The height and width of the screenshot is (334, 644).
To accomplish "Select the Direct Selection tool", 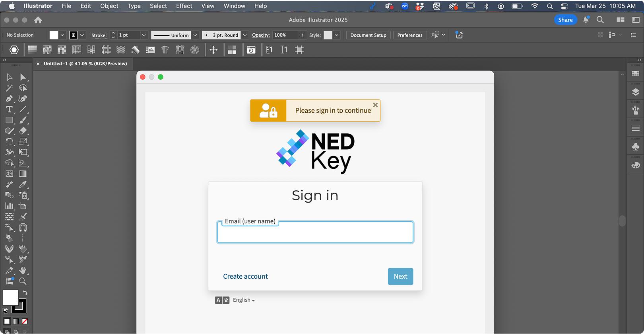I will pyautogui.click(x=23, y=77).
